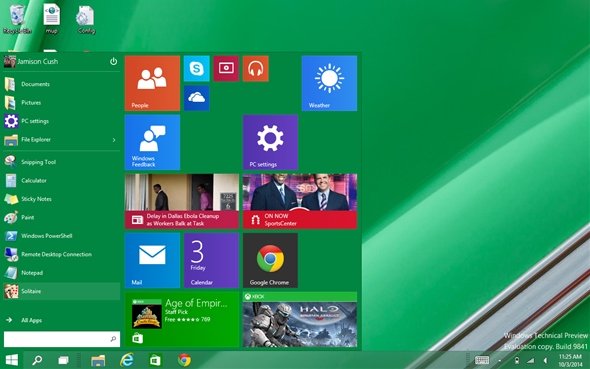The image size is (590, 369).
Task: Click the power button in Start menu
Action: 113,61
